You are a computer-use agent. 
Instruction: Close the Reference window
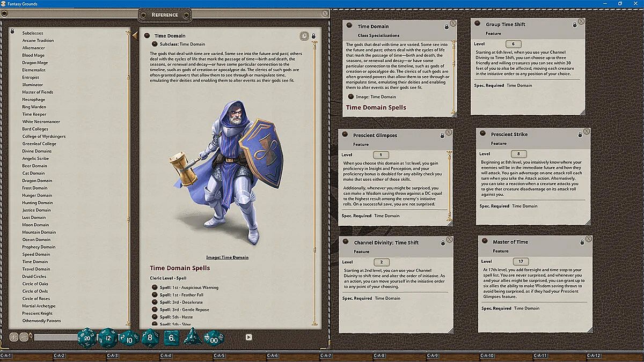pyautogui.click(x=325, y=13)
